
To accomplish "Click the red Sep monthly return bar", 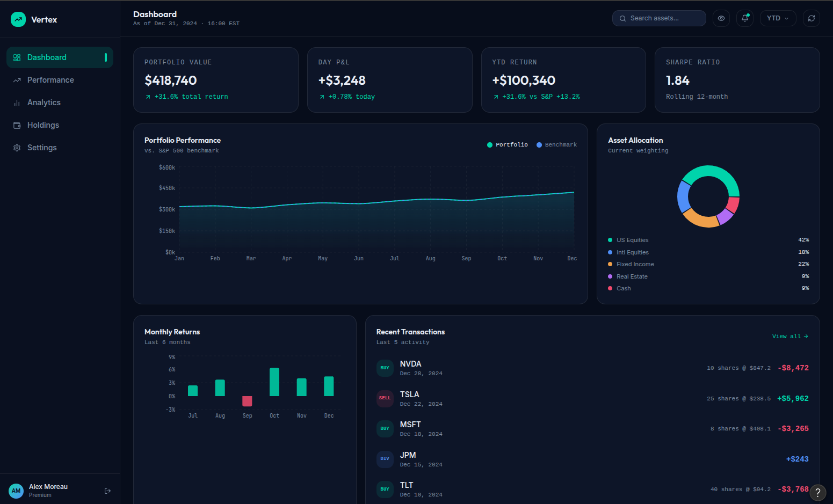I will click(x=247, y=401).
